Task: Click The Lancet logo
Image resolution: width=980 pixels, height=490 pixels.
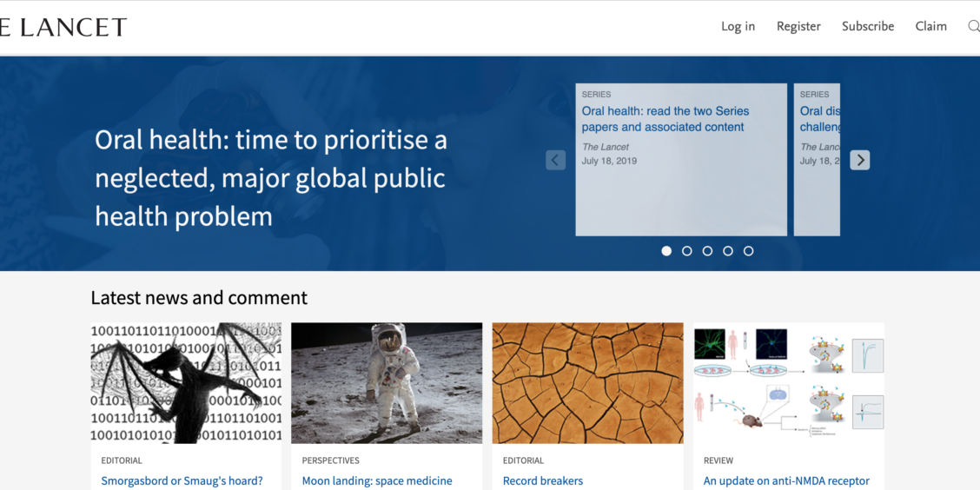Action: tap(63, 27)
